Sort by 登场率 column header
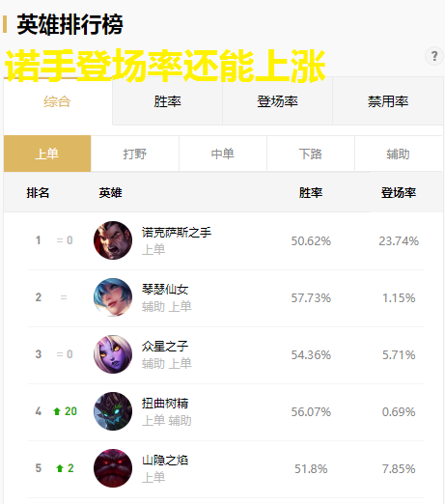Screen dimensions: 445x504 [x=399, y=193]
